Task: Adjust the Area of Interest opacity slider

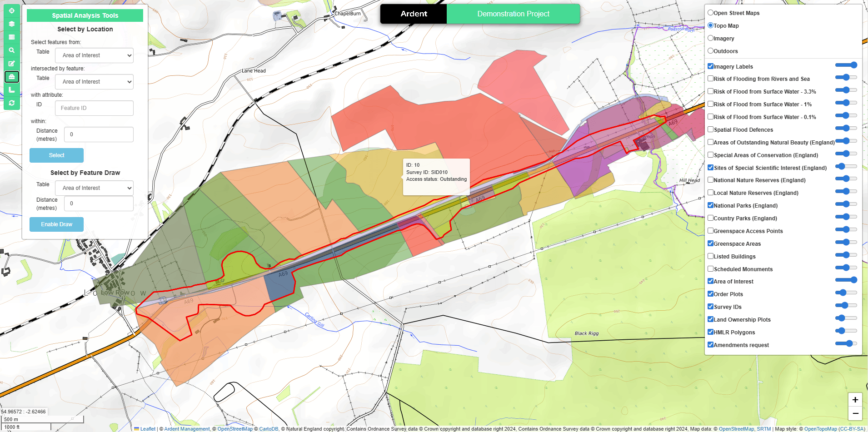Action: pos(846,280)
